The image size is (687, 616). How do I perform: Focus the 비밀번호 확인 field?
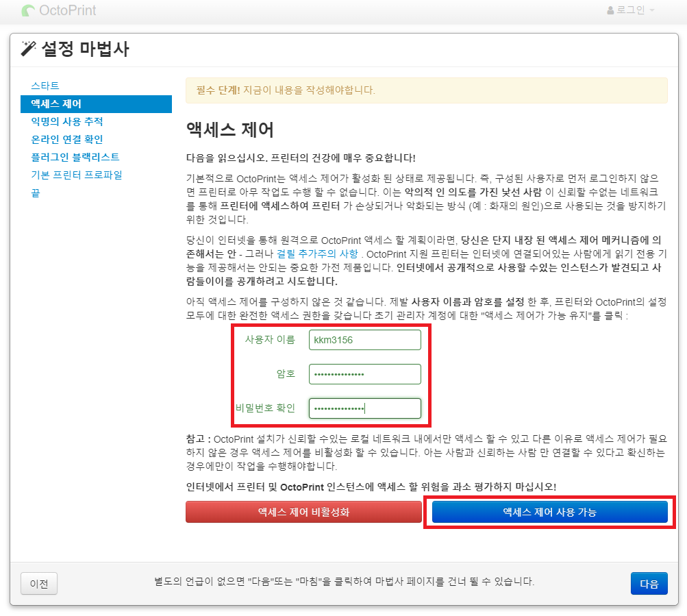(365, 408)
